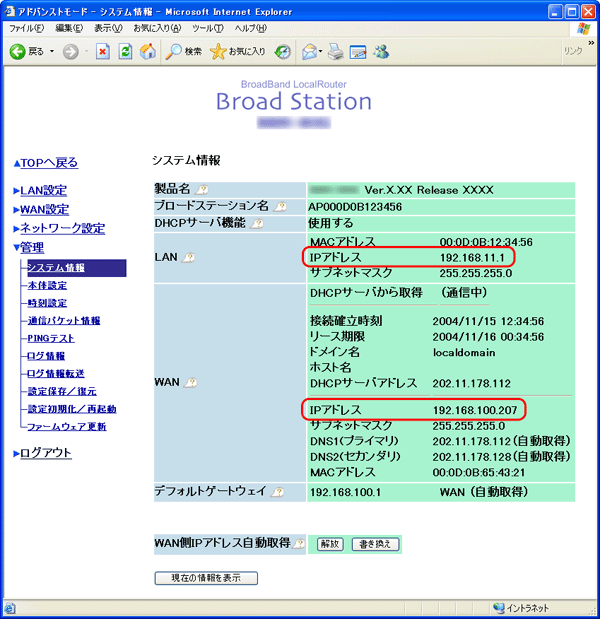Open help icon beside デフォルトゲートウェイ
The image size is (600, 619).
tap(278, 491)
